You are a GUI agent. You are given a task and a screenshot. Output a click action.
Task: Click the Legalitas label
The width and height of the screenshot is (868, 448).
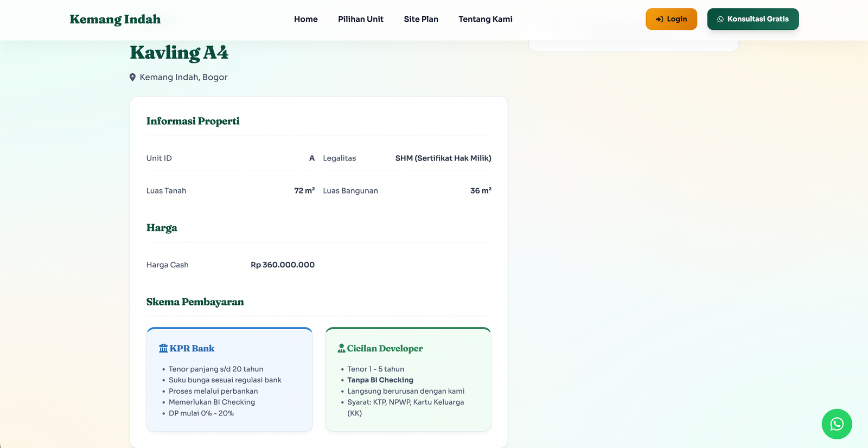340,158
